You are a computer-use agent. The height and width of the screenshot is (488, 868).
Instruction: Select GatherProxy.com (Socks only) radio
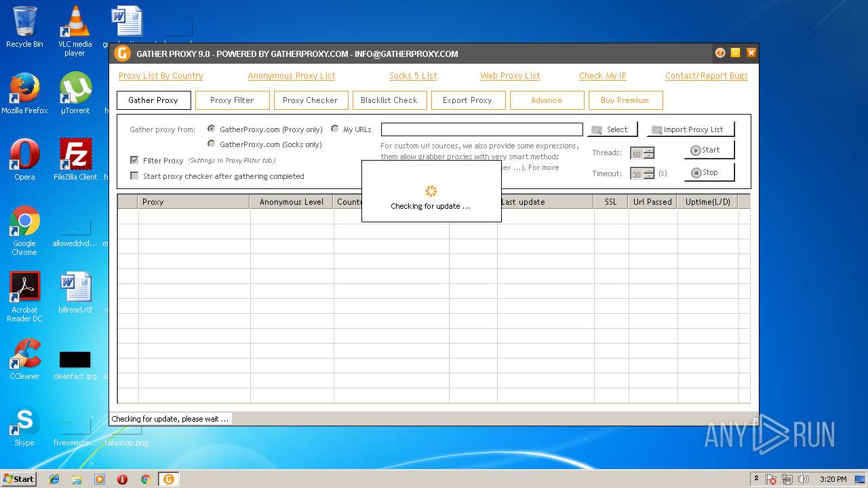point(212,144)
